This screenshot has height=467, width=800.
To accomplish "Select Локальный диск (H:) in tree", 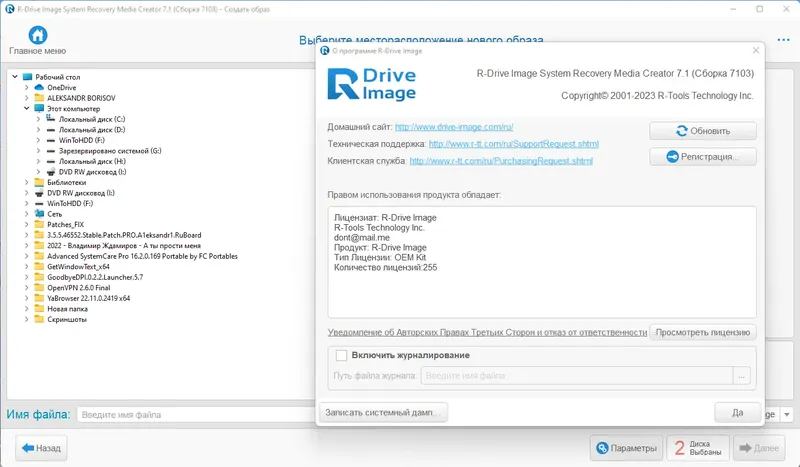I will [x=92, y=161].
